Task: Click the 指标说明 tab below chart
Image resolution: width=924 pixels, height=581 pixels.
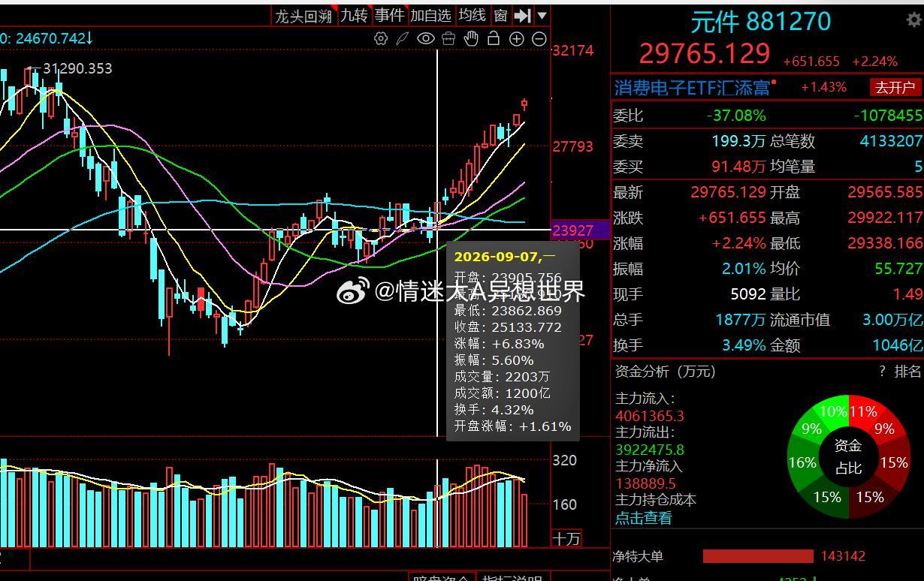Action: pos(512,579)
